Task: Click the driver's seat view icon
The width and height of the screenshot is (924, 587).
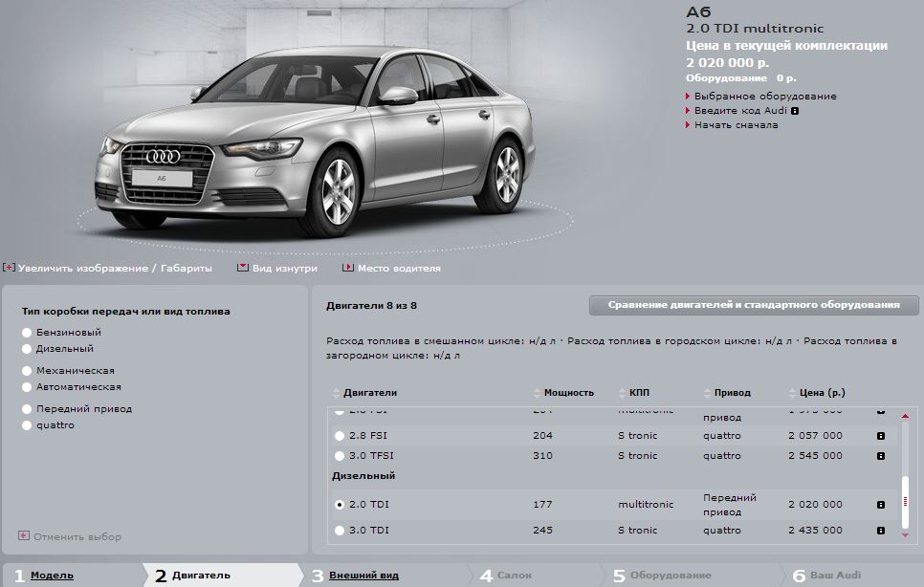Action: (x=347, y=268)
